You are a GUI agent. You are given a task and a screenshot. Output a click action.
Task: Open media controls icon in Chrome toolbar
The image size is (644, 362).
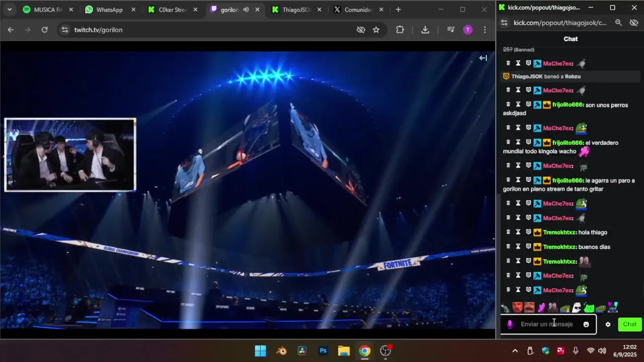click(x=451, y=30)
